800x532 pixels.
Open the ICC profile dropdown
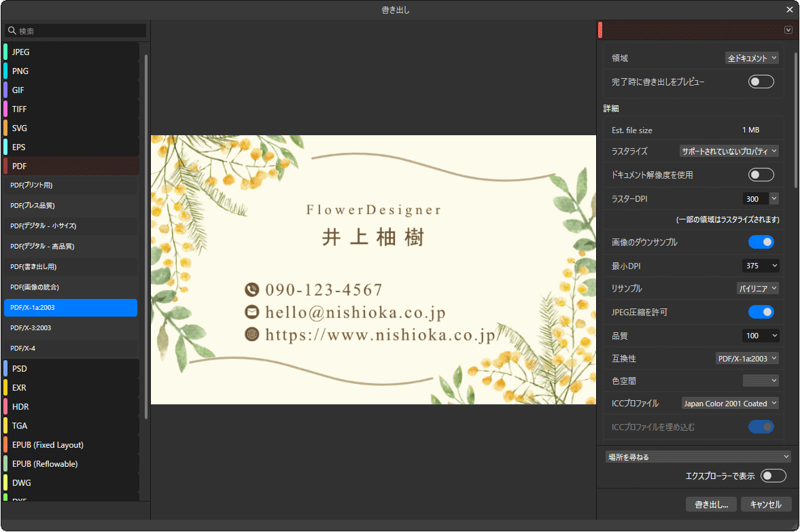pyautogui.click(x=730, y=404)
